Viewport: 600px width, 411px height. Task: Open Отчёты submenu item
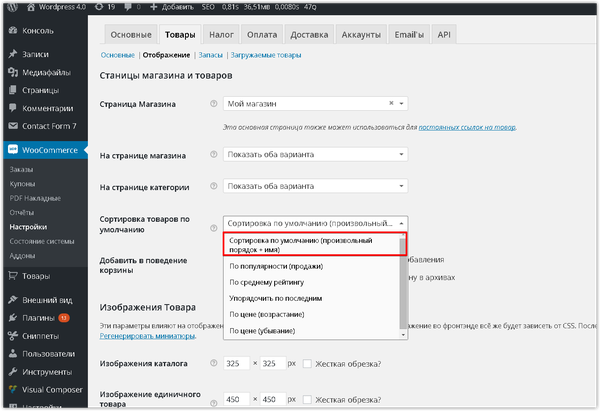[x=22, y=212]
